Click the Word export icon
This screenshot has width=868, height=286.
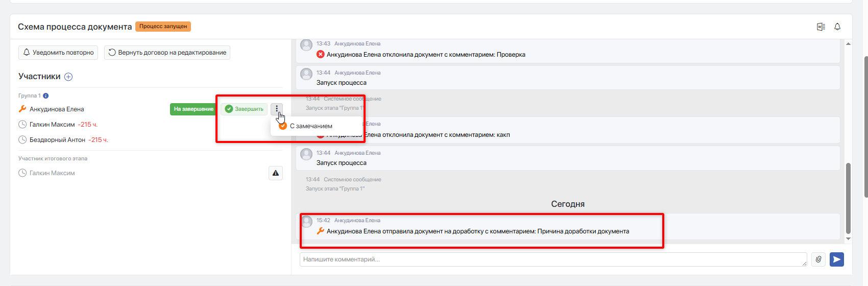coord(821,27)
